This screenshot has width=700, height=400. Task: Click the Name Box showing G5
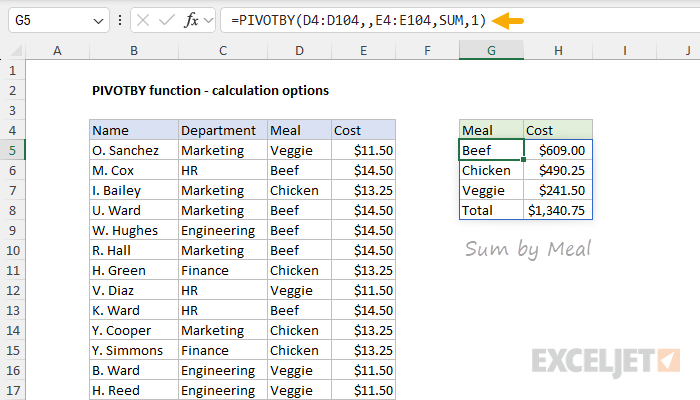coord(58,21)
